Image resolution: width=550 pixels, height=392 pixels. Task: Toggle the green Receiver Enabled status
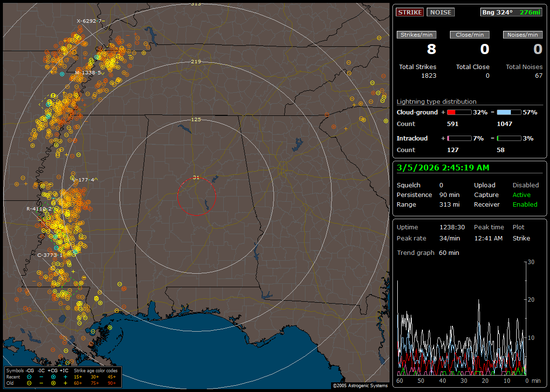pyautogui.click(x=525, y=204)
